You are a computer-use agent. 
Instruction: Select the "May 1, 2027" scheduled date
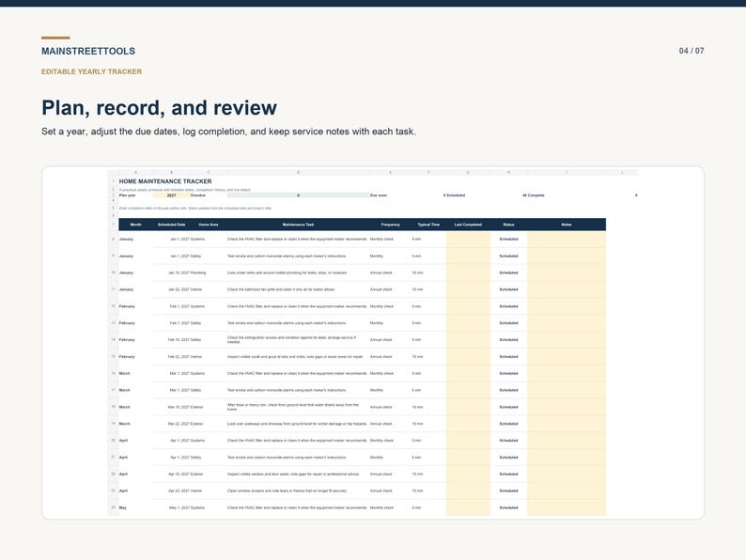[x=179, y=508]
